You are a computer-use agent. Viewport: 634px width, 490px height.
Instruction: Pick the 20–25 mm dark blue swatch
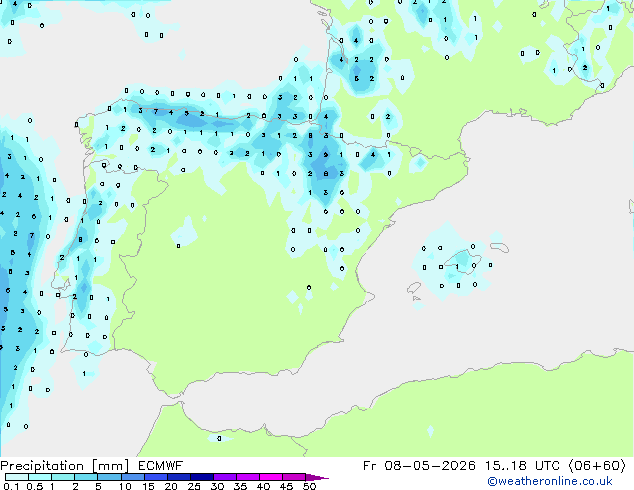(x=178, y=477)
